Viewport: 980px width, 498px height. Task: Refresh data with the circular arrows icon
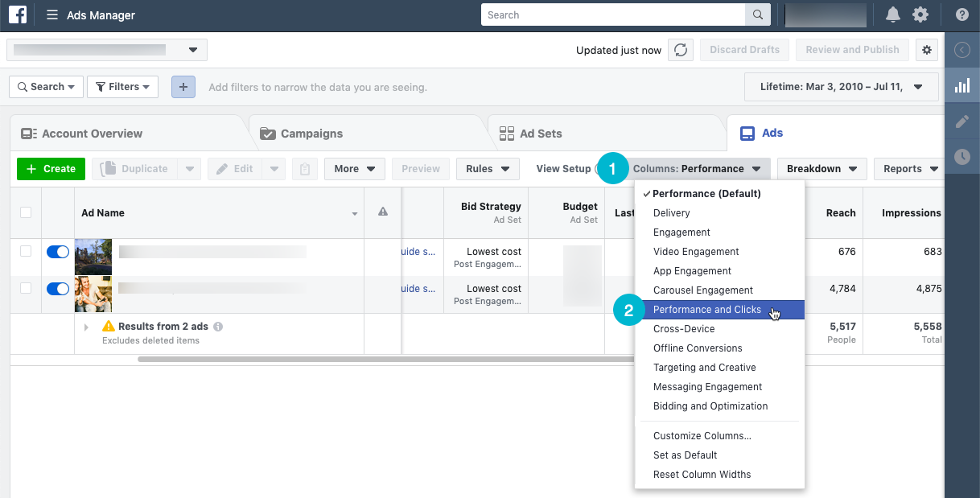pos(681,50)
